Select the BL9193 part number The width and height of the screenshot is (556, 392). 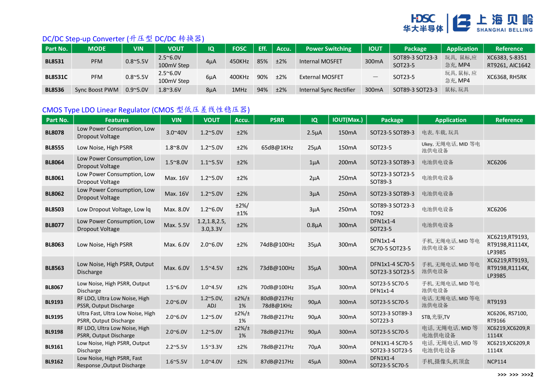pos(54,302)
